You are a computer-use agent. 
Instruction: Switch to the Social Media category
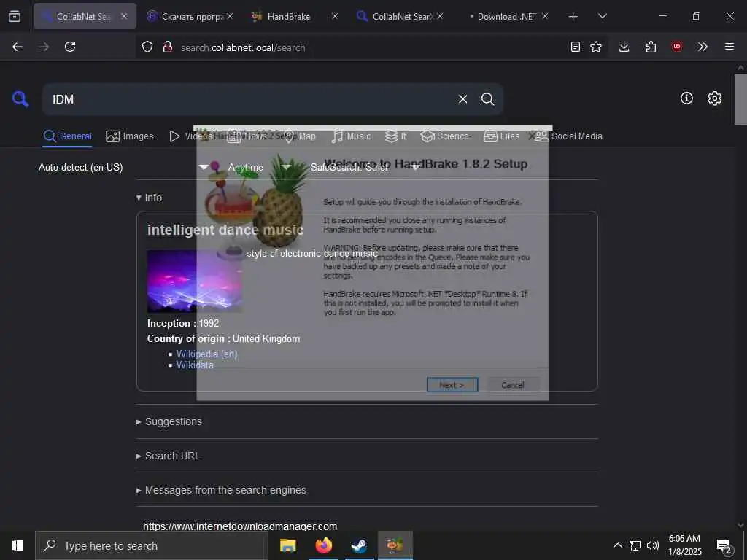[569, 136]
